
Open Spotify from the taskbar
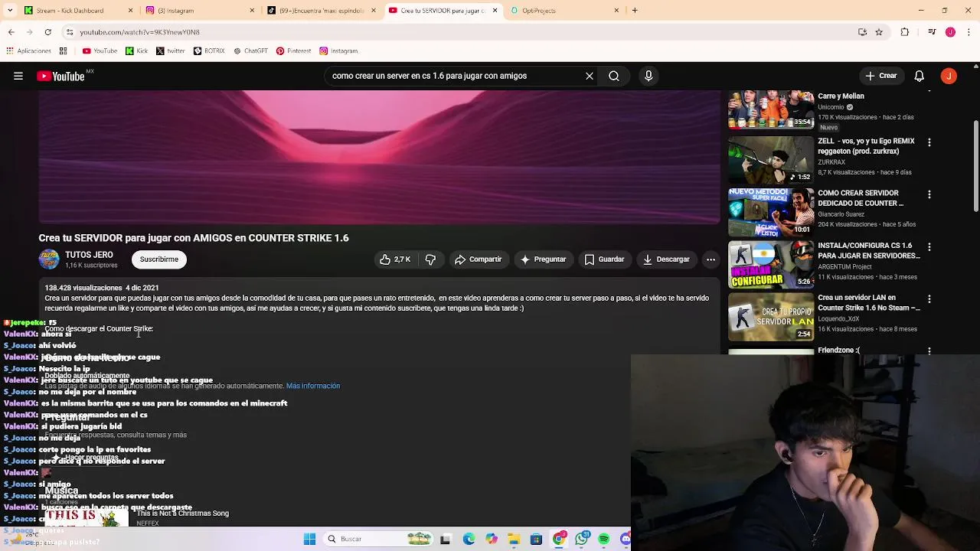tap(604, 539)
